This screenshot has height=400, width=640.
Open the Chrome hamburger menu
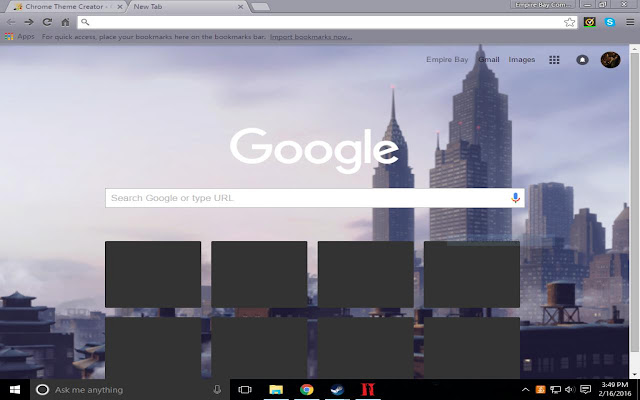tap(630, 22)
